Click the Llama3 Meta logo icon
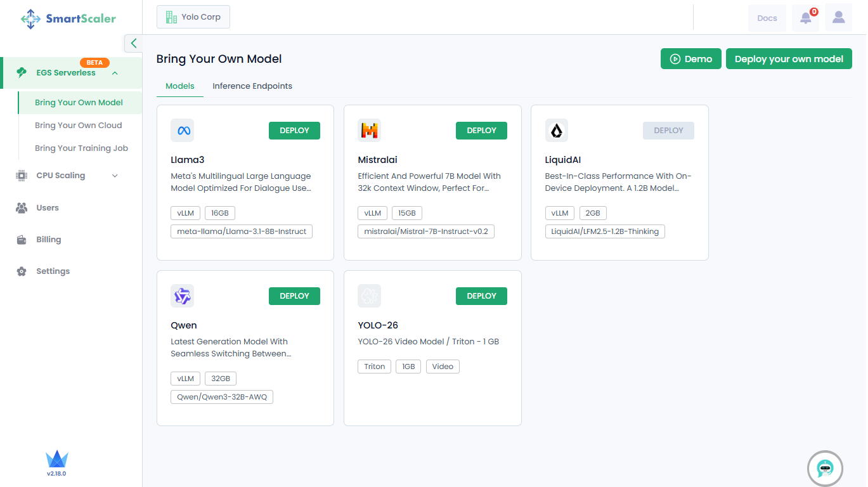 pyautogui.click(x=182, y=131)
